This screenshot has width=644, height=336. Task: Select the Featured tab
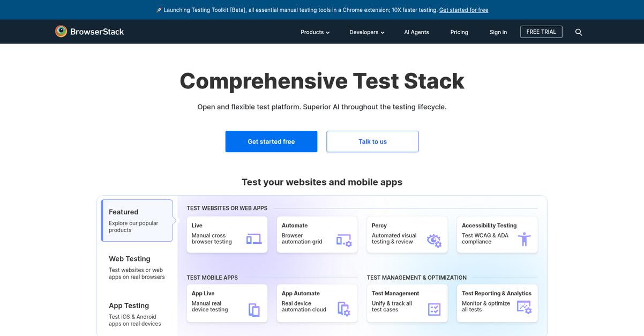137,220
